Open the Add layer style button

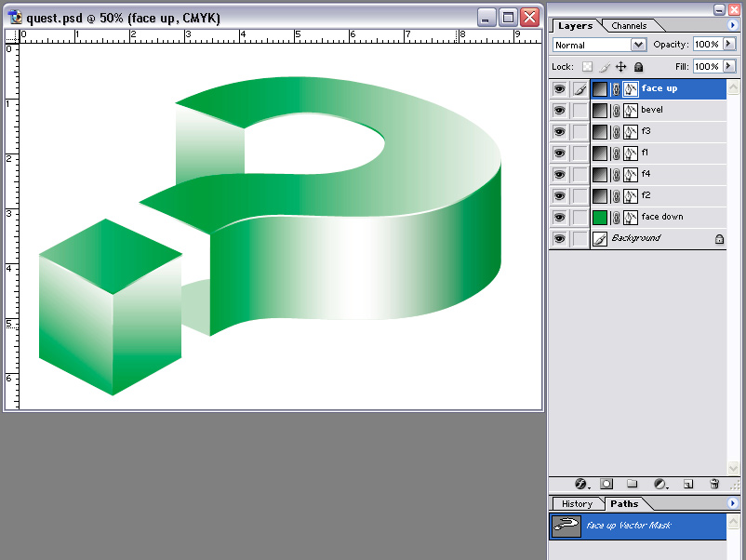(x=581, y=484)
